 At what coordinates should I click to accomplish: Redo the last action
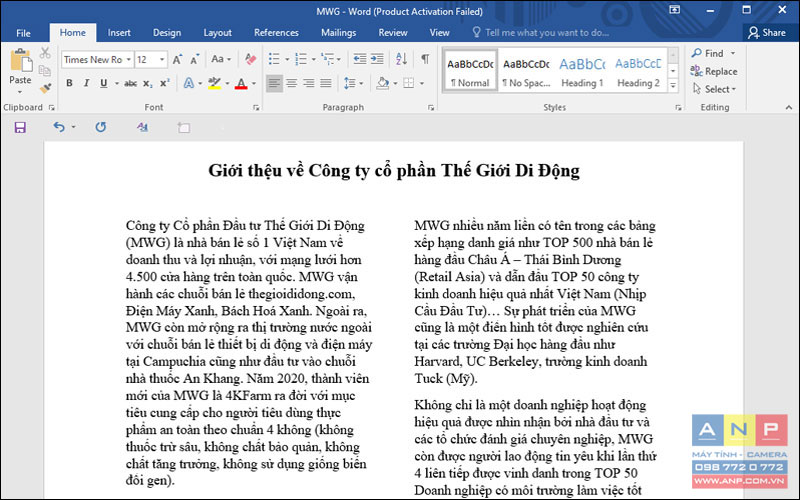[101, 127]
